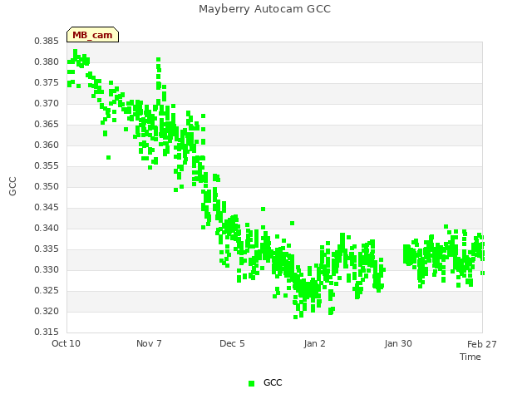This screenshot has width=532, height=399.
Task: Click the Time axis title
Action: click(470, 357)
